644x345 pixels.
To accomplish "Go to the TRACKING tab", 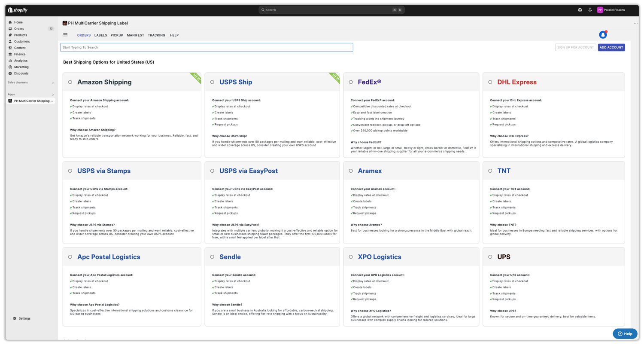I will pyautogui.click(x=156, y=35).
